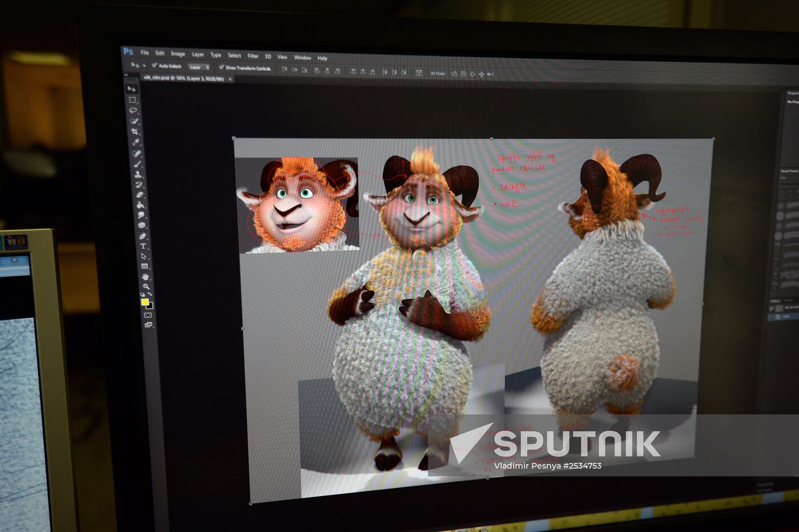Toggle Show Transform Controls checkbox

click(x=221, y=67)
